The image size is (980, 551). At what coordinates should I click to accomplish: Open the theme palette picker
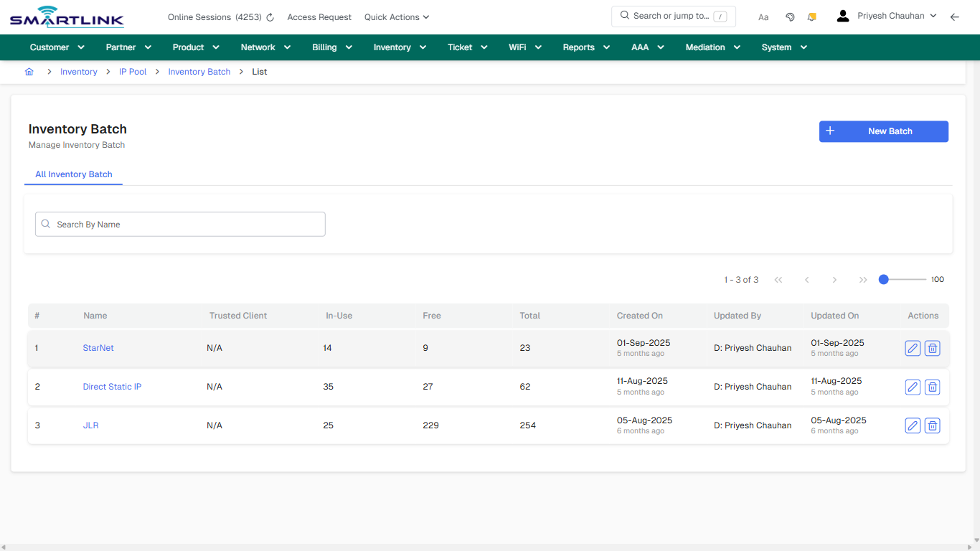[x=790, y=17]
